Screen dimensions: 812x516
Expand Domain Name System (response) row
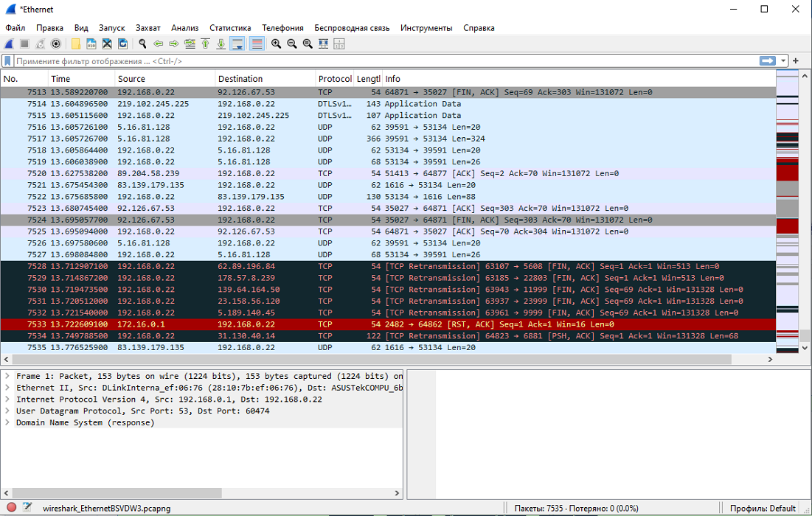(7, 423)
